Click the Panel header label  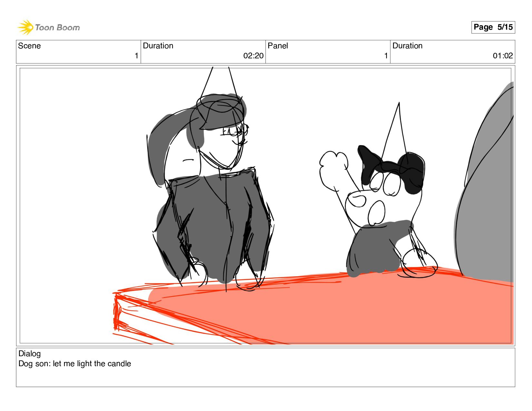[278, 46]
